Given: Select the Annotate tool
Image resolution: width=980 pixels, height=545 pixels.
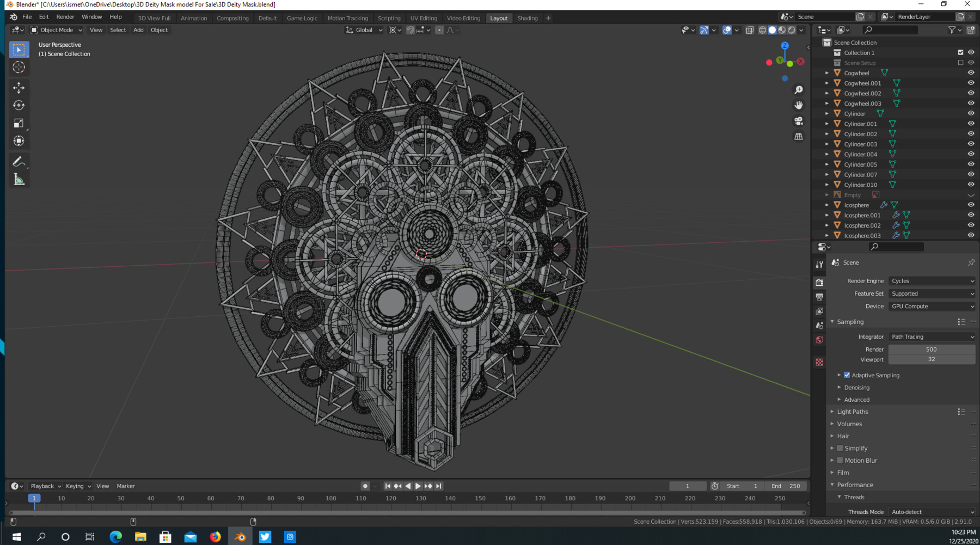Looking at the screenshot, I should point(19,161).
